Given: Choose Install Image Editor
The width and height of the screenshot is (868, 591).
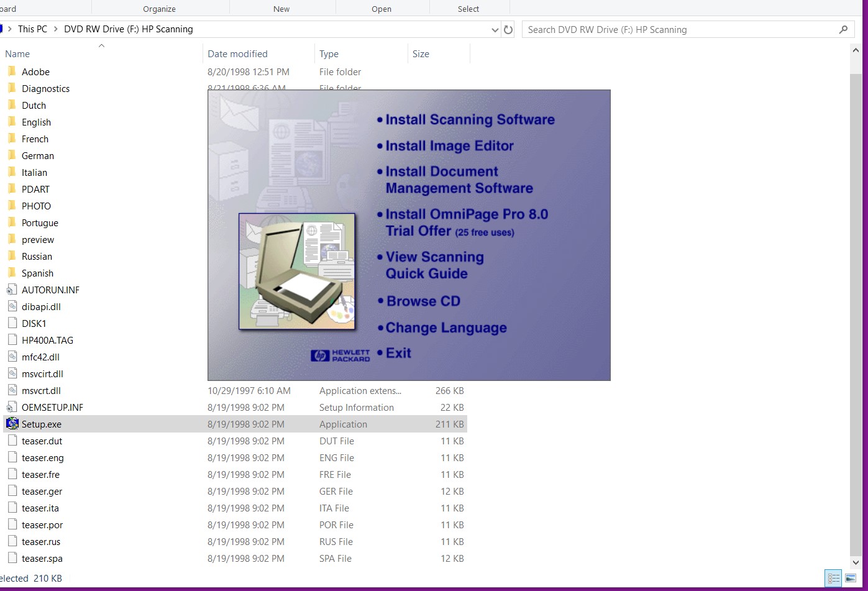Looking at the screenshot, I should [x=449, y=145].
